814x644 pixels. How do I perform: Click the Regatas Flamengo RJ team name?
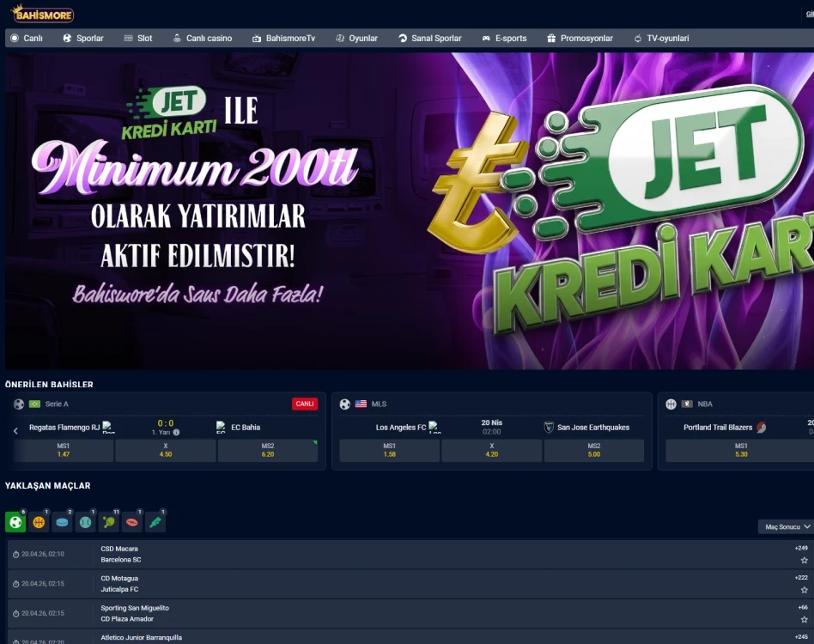point(64,427)
